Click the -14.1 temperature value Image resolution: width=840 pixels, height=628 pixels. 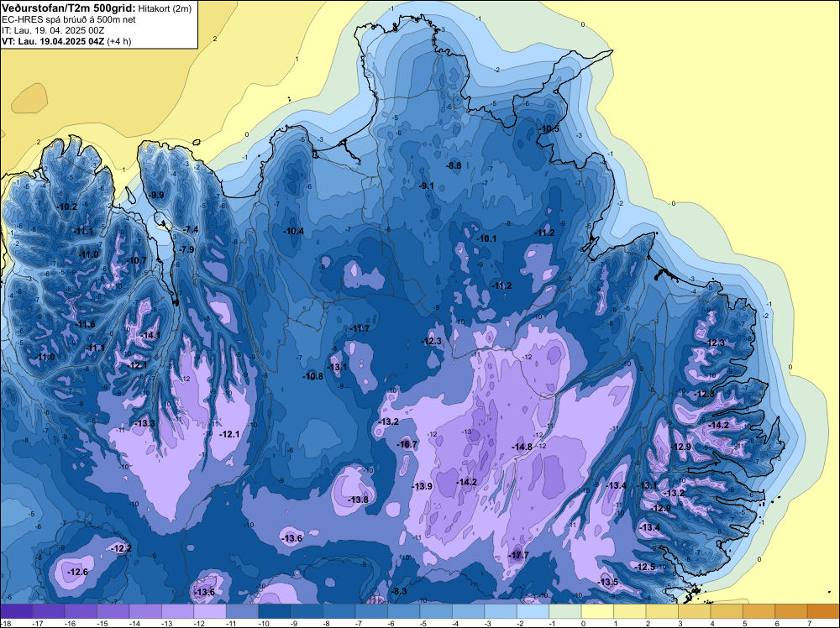point(150,336)
